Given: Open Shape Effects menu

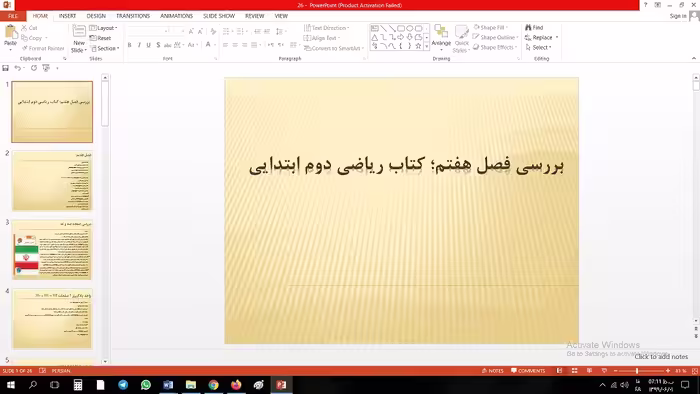Looking at the screenshot, I should (x=495, y=47).
